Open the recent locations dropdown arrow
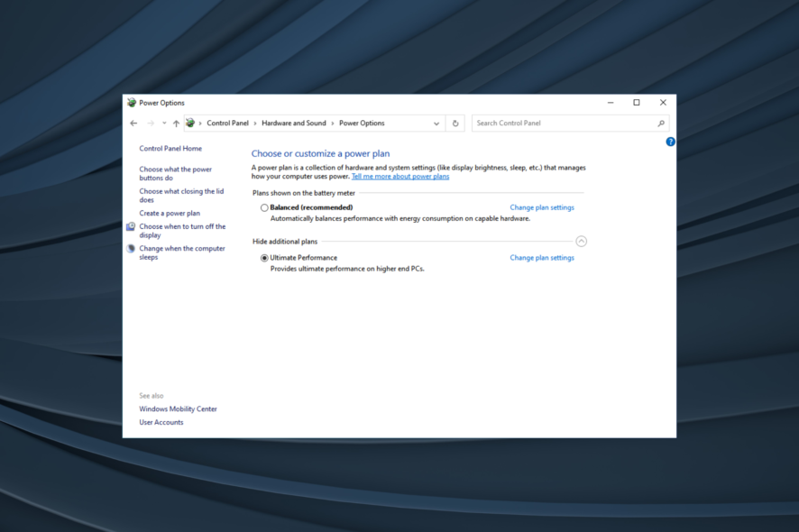Viewport: 799px width, 532px height. click(164, 124)
